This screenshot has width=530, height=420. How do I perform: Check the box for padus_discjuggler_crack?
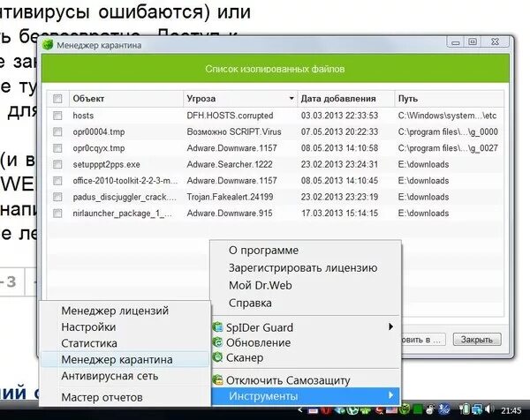coord(57,197)
